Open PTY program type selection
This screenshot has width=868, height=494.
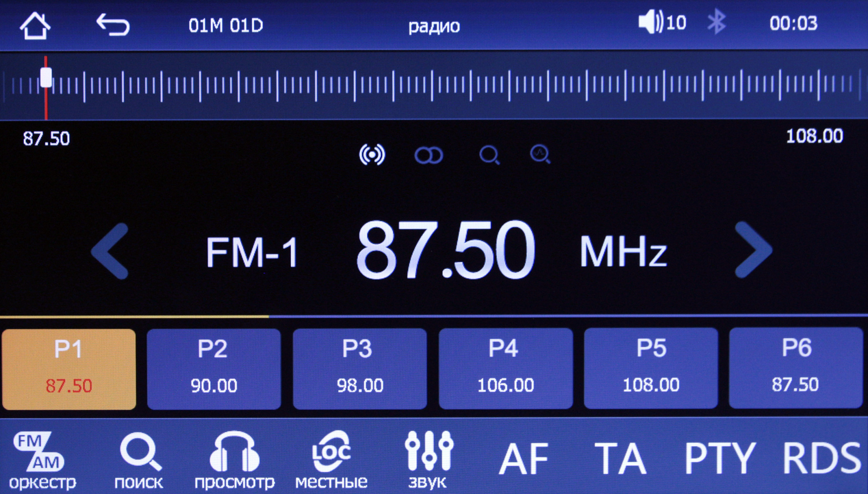720,458
